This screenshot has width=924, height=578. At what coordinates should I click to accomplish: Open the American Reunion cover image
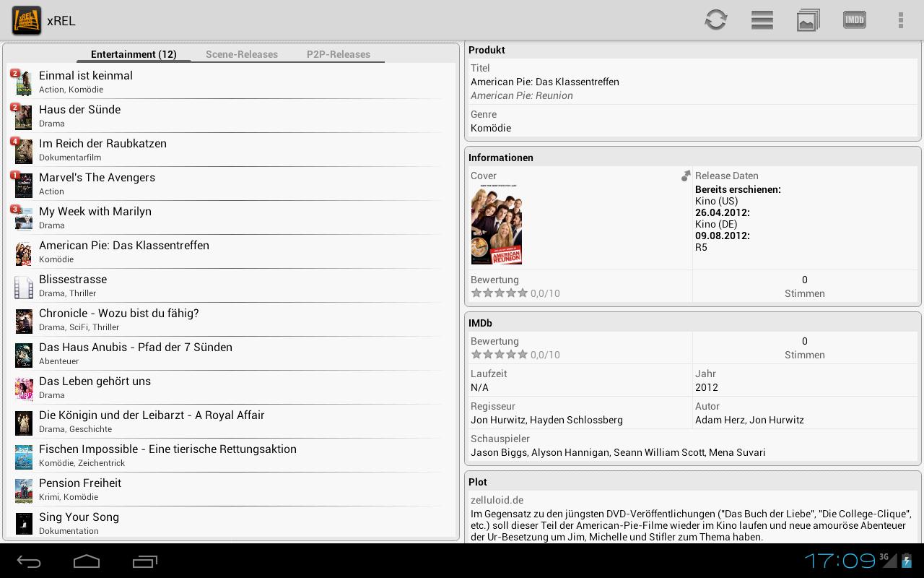497,224
